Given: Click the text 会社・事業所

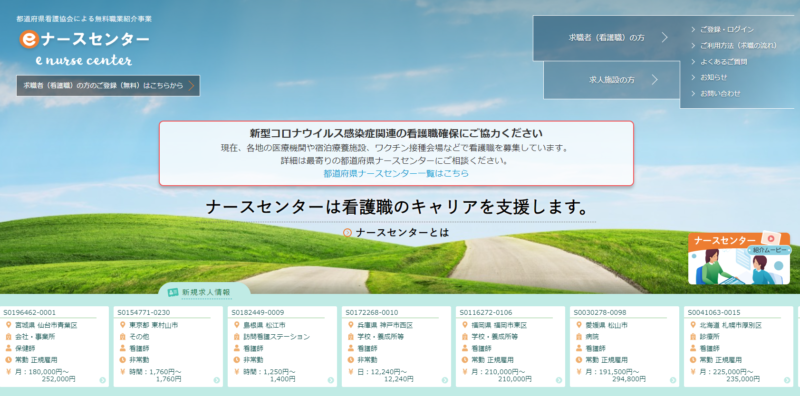Looking at the screenshot, I should pyautogui.click(x=35, y=337).
